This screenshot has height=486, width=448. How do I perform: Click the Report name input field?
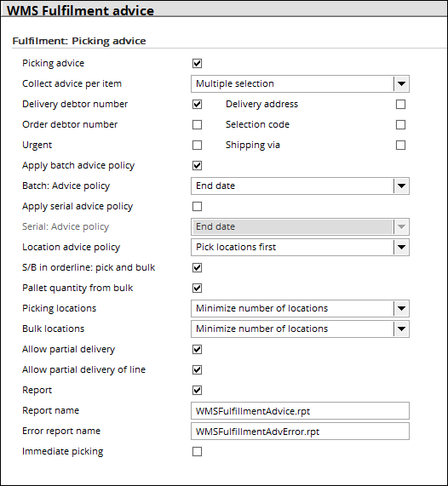coord(300,411)
